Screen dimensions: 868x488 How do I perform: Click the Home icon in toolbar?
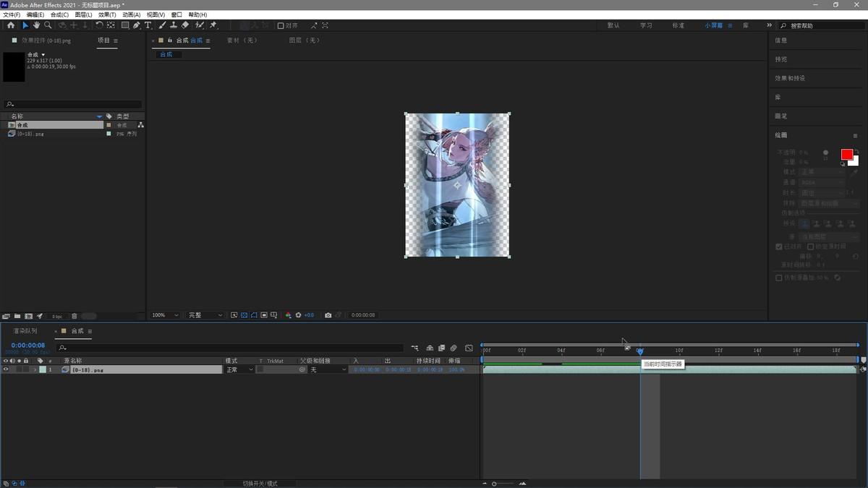point(10,25)
